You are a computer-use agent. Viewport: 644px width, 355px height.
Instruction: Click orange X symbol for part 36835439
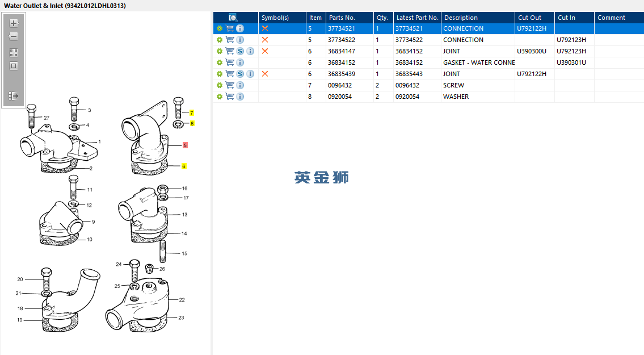point(265,74)
